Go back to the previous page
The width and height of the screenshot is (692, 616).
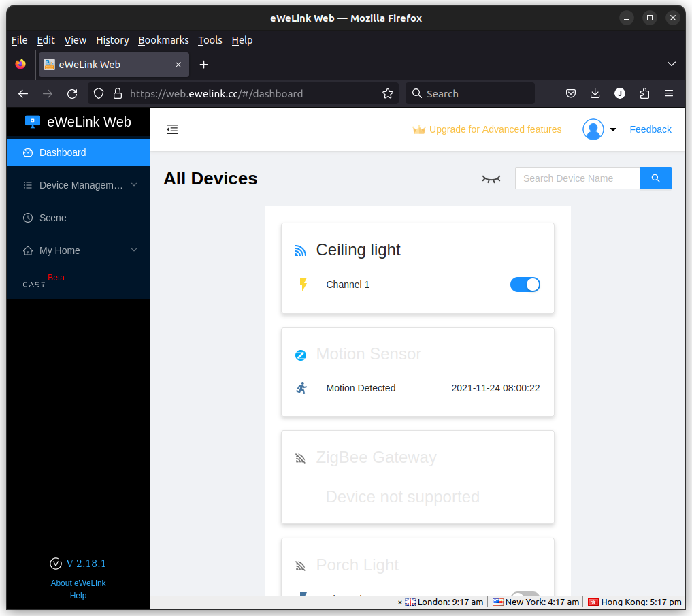point(23,94)
